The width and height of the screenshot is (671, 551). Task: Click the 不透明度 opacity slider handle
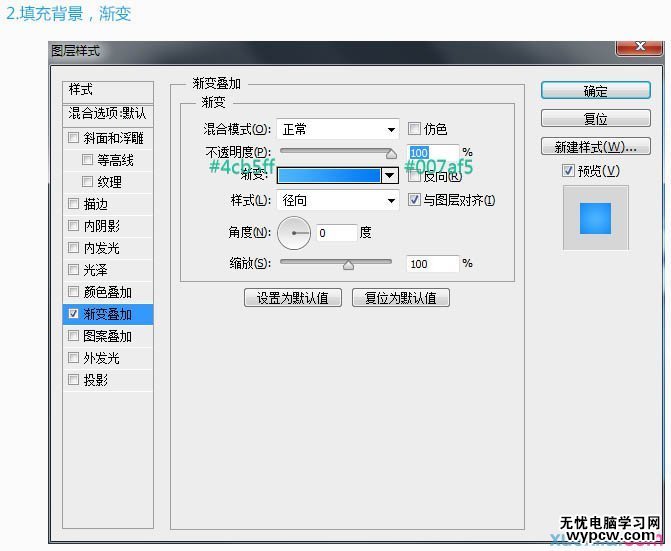tap(391, 154)
